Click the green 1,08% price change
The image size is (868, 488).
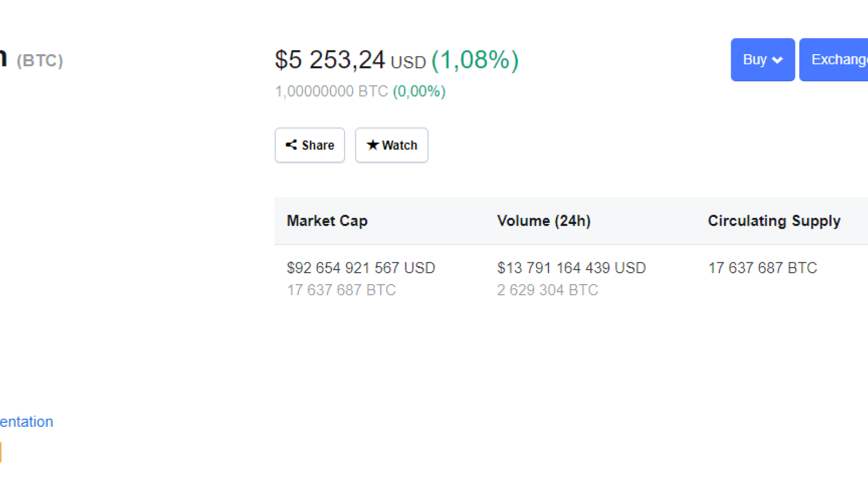pos(475,60)
